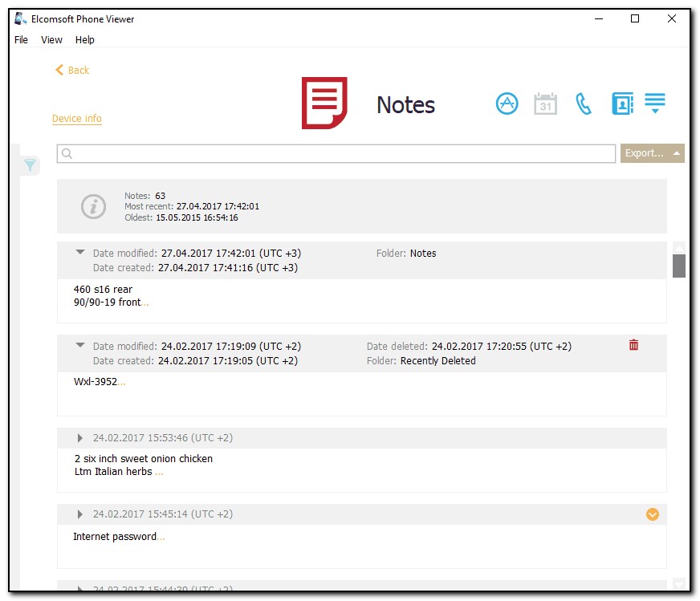
Task: Open the Contacts icon
Action: pyautogui.click(x=622, y=104)
